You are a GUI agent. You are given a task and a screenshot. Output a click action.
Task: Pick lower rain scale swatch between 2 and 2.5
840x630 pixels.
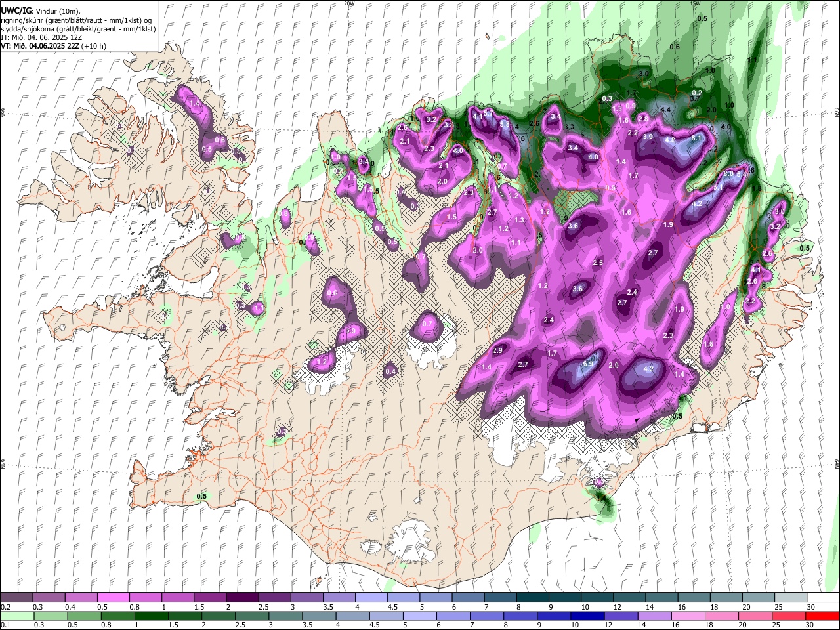point(219,616)
